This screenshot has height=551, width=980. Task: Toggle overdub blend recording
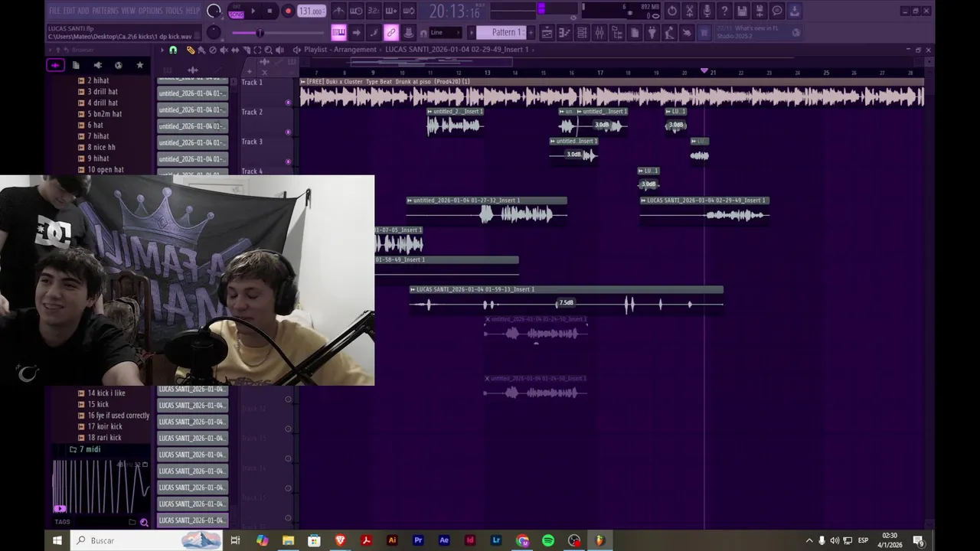391,11
